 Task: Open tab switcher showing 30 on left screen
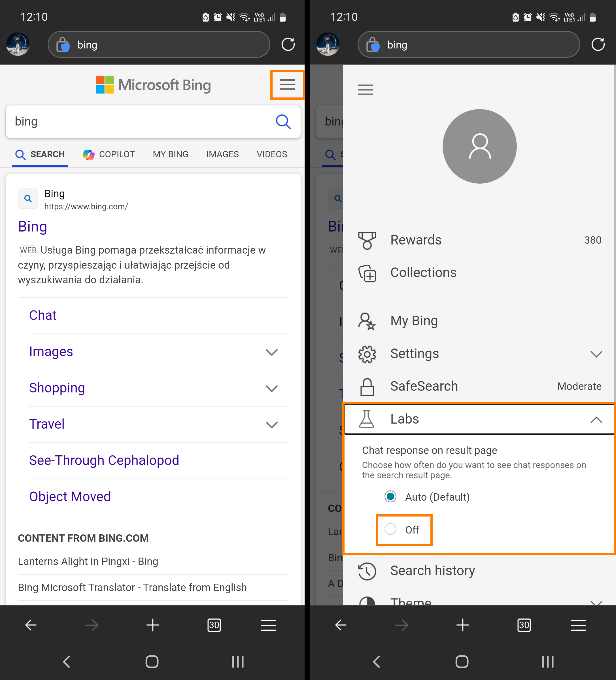point(214,625)
